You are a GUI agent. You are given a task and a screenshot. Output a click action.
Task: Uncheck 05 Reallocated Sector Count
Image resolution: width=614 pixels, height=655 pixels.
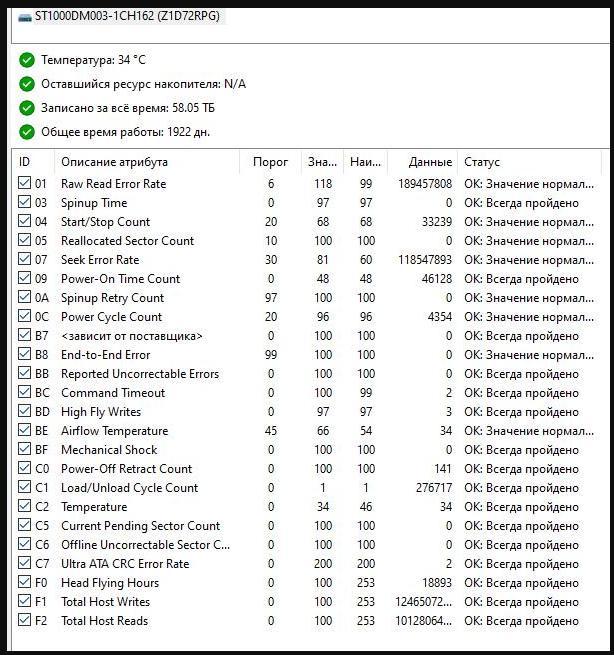[x=24, y=240]
